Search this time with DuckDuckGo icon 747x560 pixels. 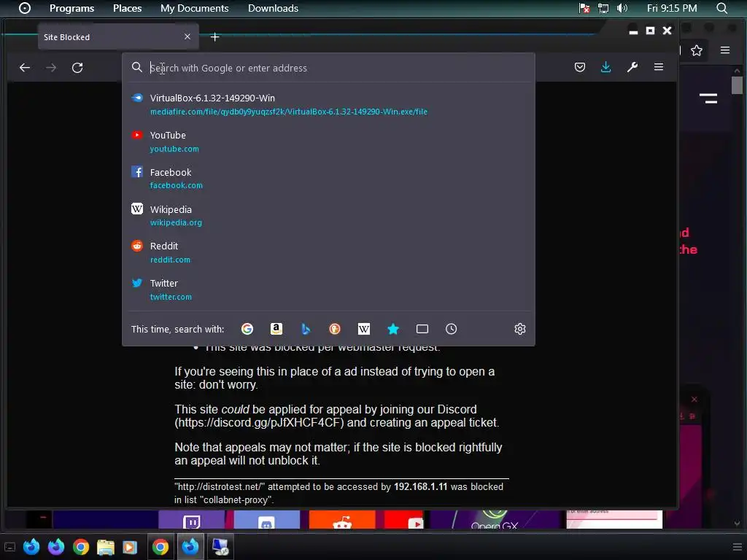coord(335,329)
